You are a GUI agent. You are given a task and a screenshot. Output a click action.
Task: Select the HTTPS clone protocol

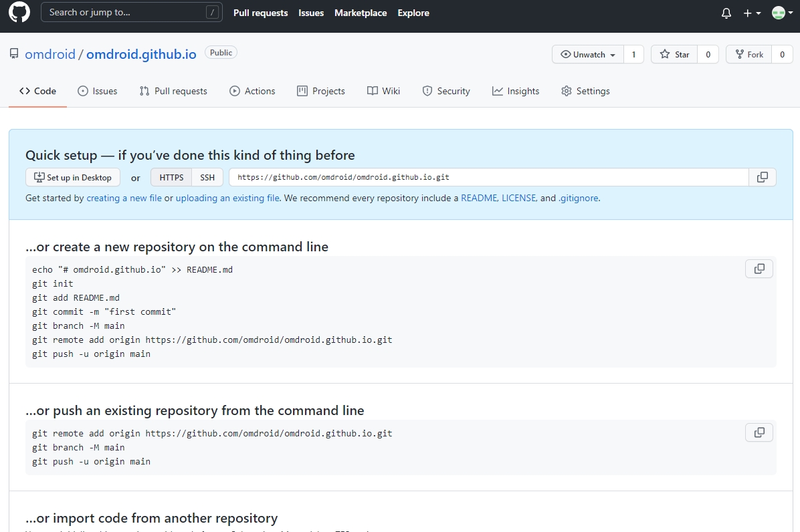tap(171, 177)
